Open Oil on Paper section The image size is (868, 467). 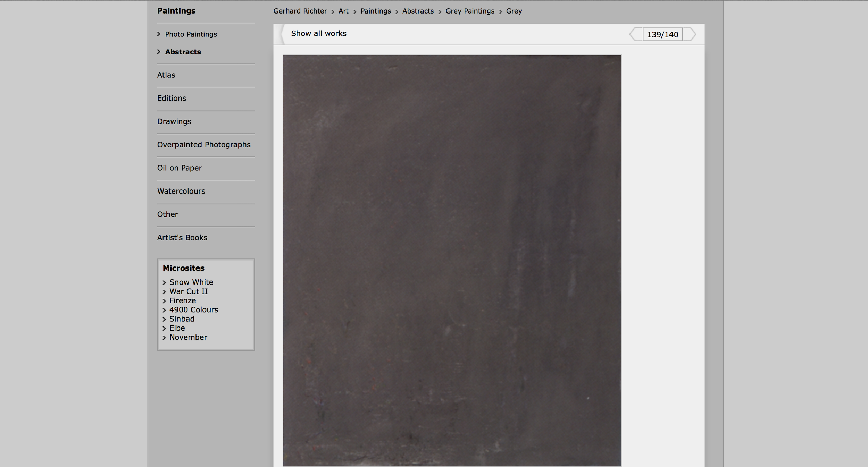tap(180, 168)
